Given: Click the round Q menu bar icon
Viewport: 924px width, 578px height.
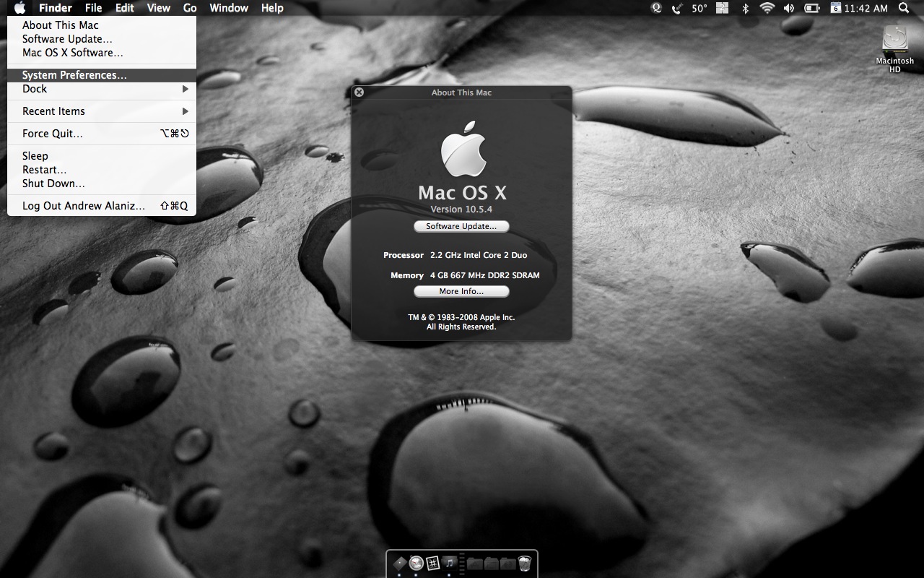Looking at the screenshot, I should click(x=656, y=8).
